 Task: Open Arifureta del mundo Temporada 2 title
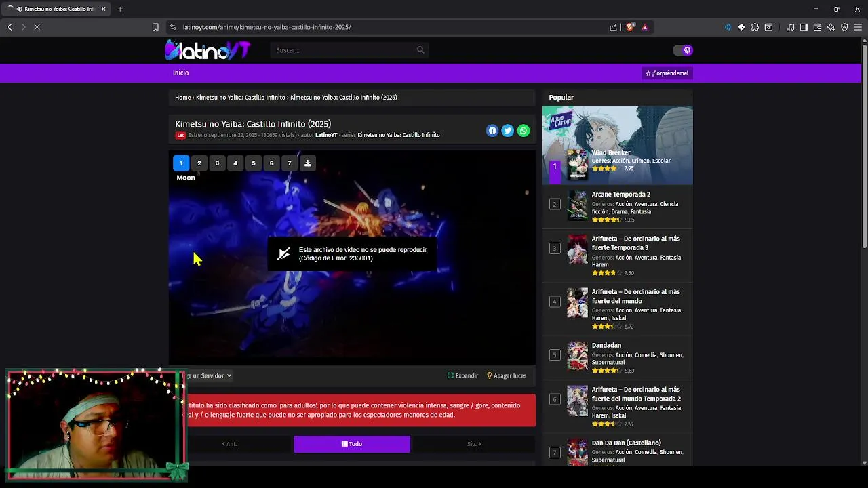[x=636, y=394]
